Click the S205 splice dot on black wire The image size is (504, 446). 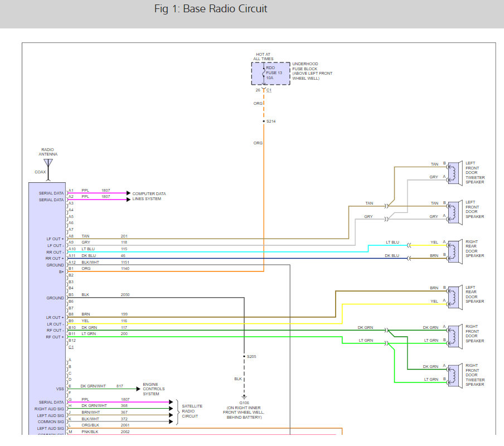(x=244, y=356)
